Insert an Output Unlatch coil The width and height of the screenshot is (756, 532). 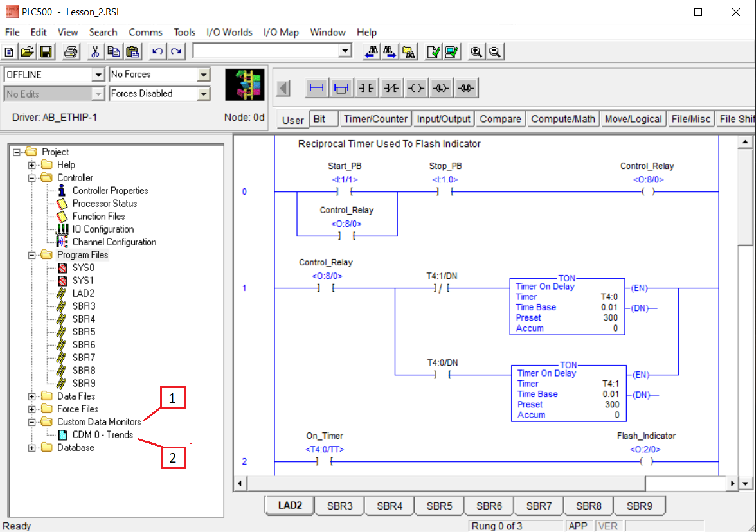pos(465,87)
